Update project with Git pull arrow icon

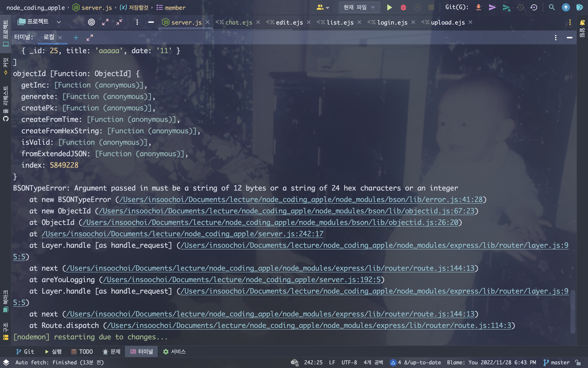point(478,8)
